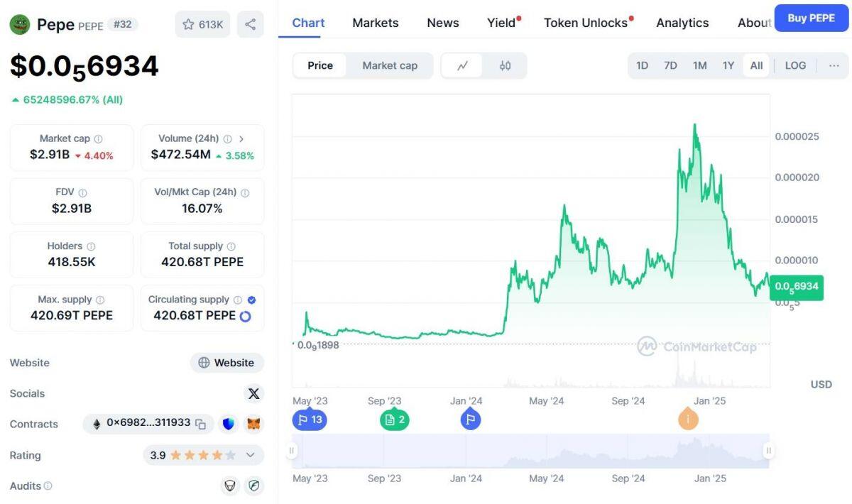Click the May '23 event marker with 13

[310, 420]
